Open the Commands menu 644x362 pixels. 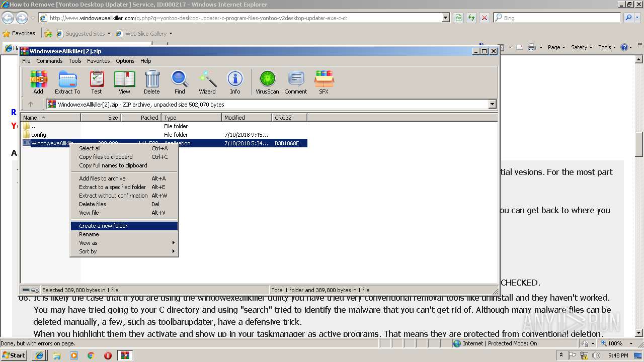(x=49, y=61)
